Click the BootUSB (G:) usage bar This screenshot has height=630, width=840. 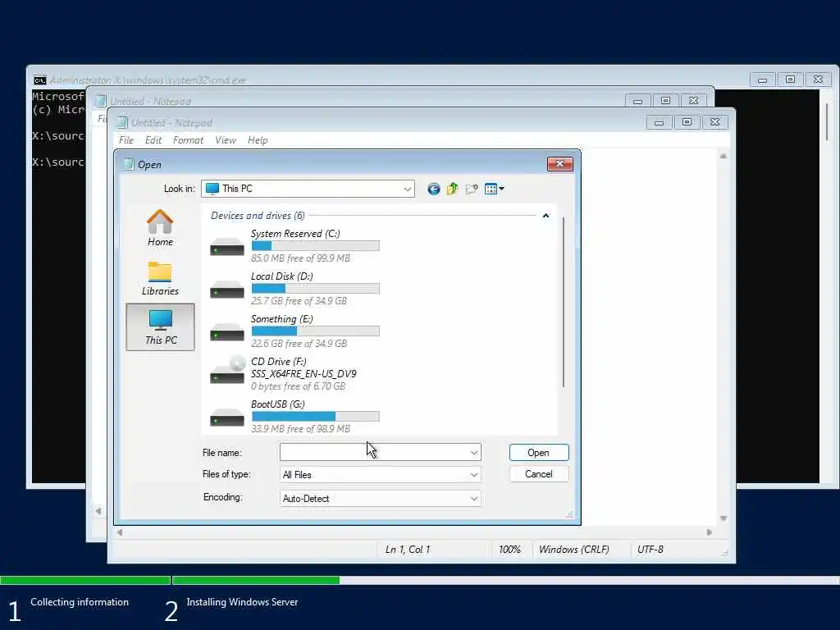(316, 416)
